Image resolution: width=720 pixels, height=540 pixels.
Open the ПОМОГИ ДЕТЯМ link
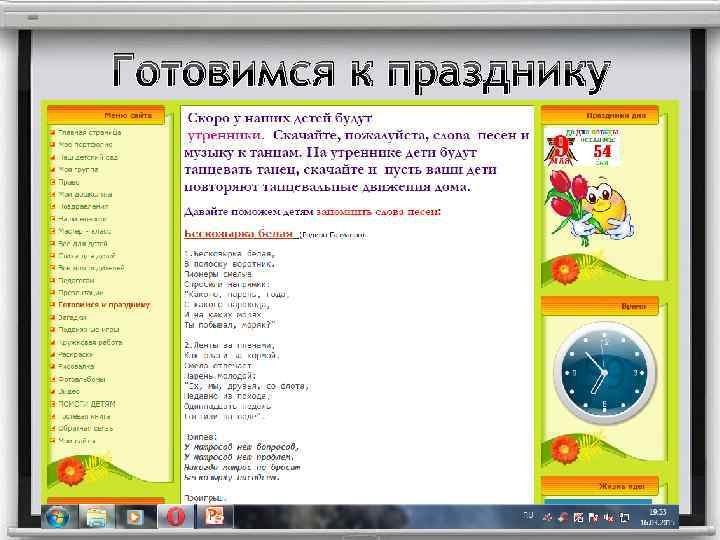[87, 404]
